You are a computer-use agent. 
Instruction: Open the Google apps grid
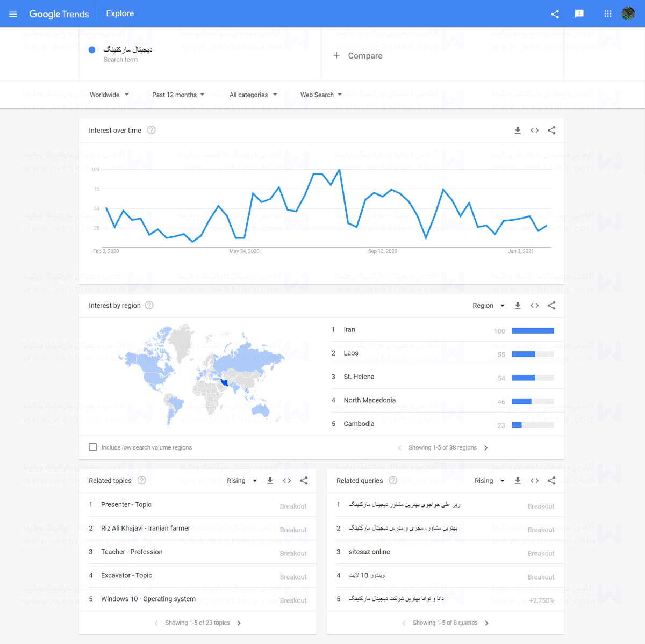(608, 14)
